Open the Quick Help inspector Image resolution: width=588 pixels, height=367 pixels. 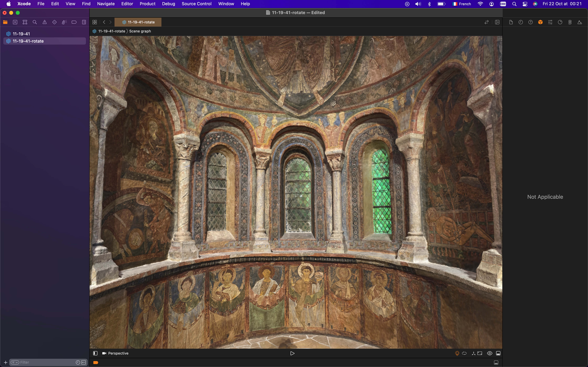(530, 22)
